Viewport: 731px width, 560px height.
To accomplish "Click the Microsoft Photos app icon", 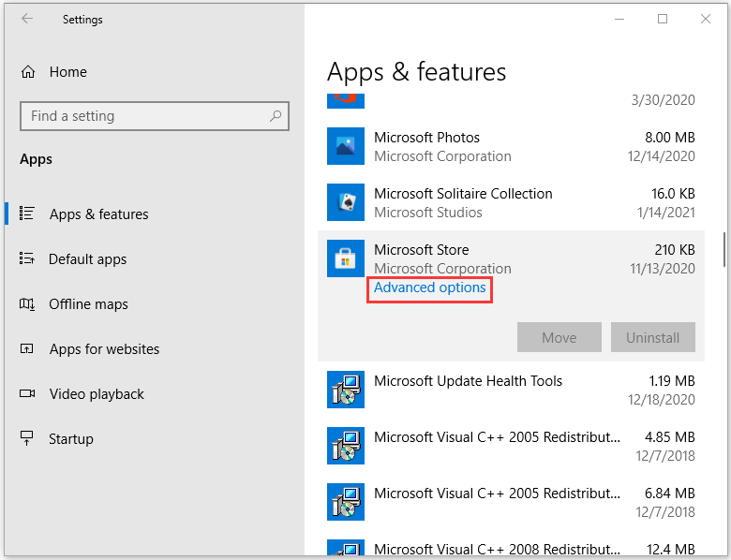I will coord(345,146).
